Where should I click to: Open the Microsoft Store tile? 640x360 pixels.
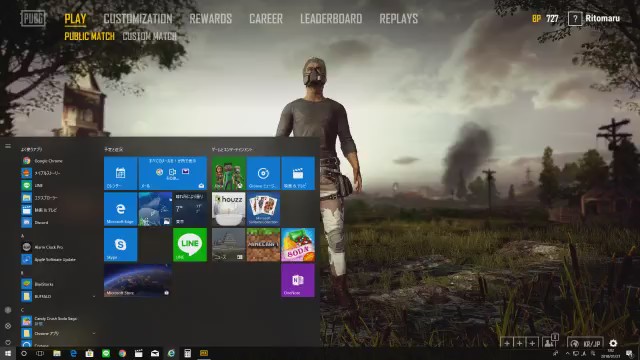pyautogui.click(x=138, y=280)
